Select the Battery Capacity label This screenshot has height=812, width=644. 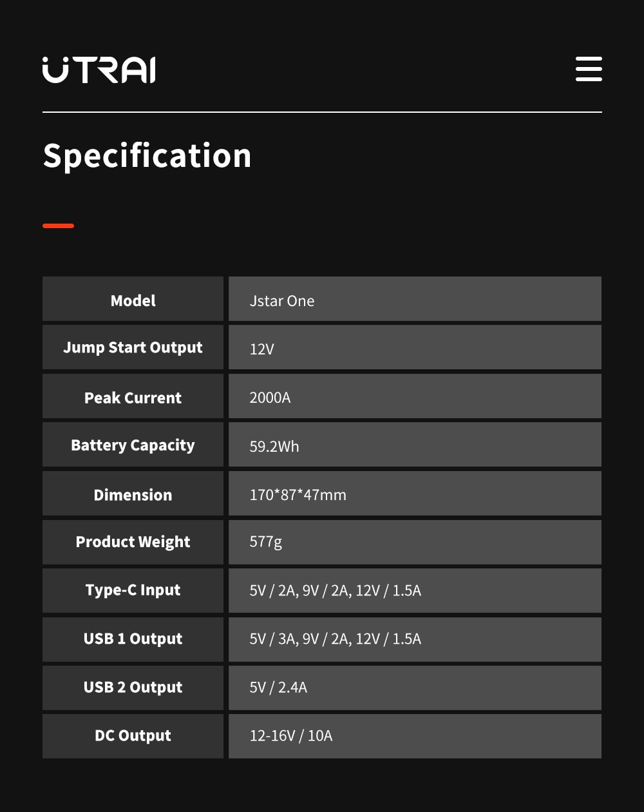click(133, 445)
